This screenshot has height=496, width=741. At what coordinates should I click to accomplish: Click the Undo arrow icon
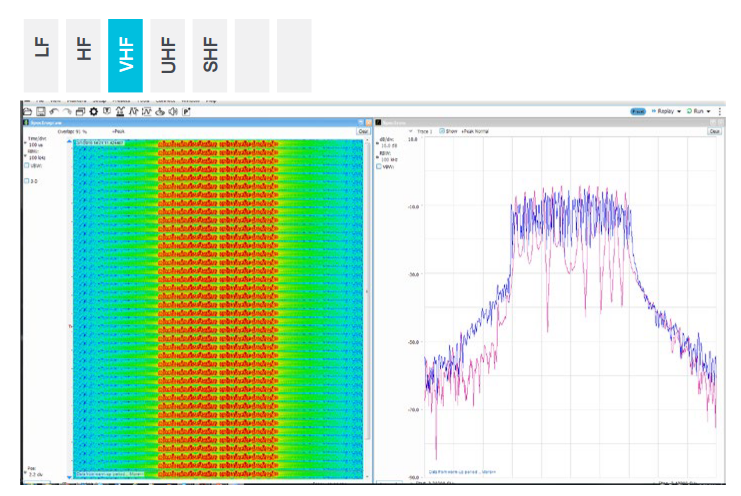(x=54, y=110)
